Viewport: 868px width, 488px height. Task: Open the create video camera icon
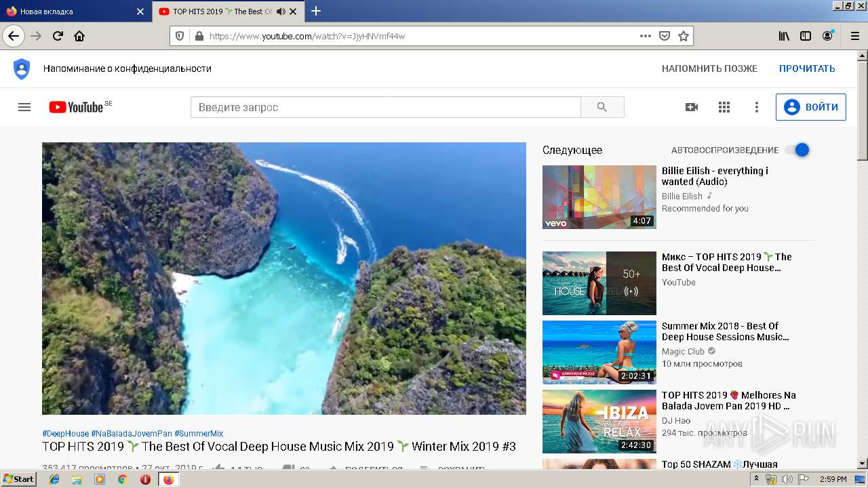[692, 107]
